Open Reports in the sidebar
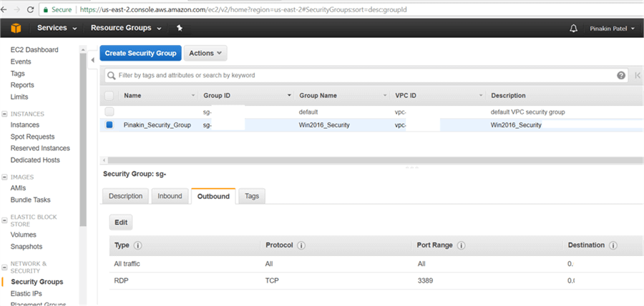The image size is (644, 306). (22, 85)
